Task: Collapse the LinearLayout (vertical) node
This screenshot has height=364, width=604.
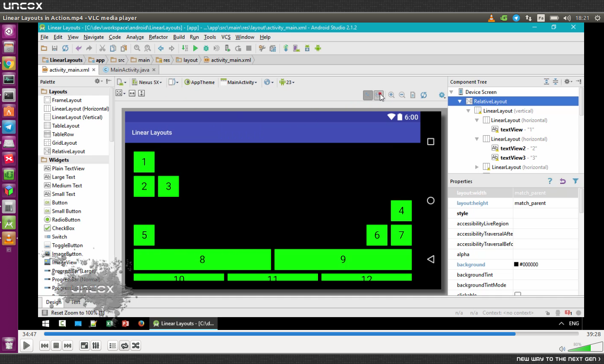Action: click(468, 111)
